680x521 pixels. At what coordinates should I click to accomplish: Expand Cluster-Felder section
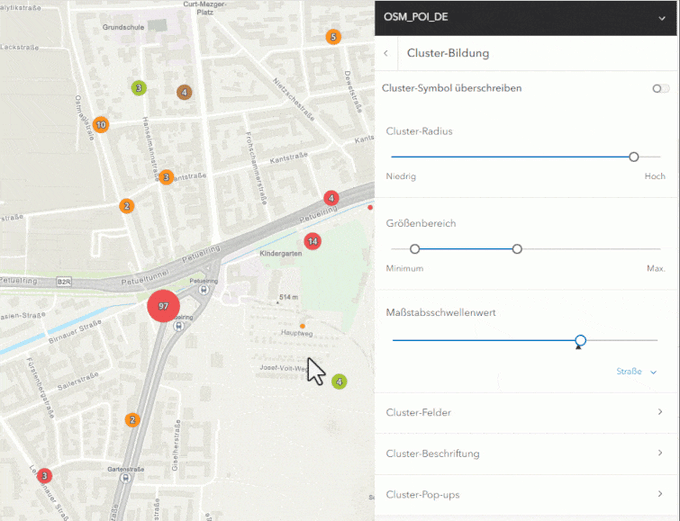[526, 413]
